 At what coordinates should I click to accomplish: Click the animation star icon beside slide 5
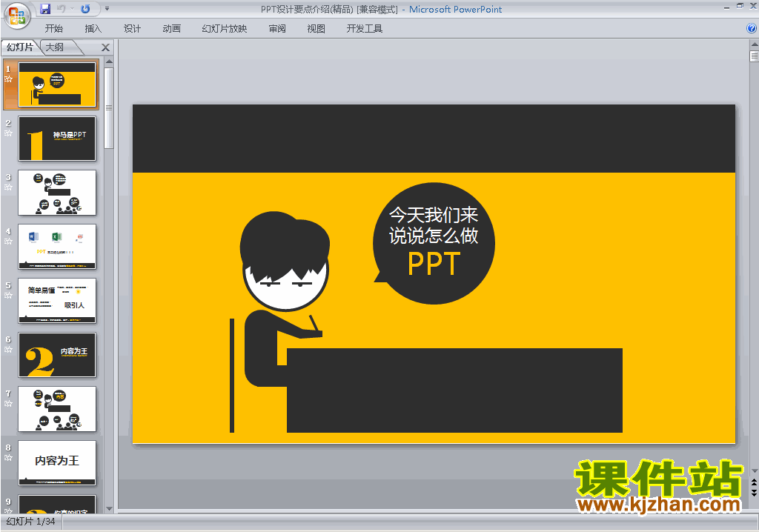(8, 296)
